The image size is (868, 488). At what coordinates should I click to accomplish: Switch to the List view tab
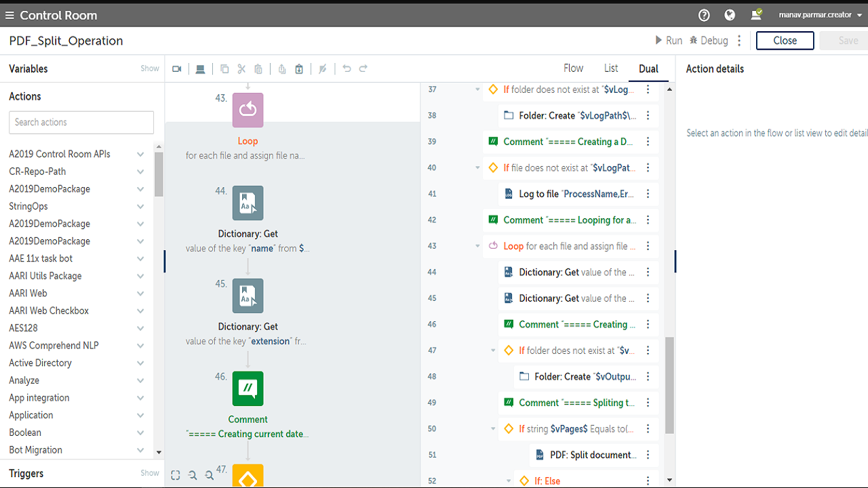(x=611, y=68)
